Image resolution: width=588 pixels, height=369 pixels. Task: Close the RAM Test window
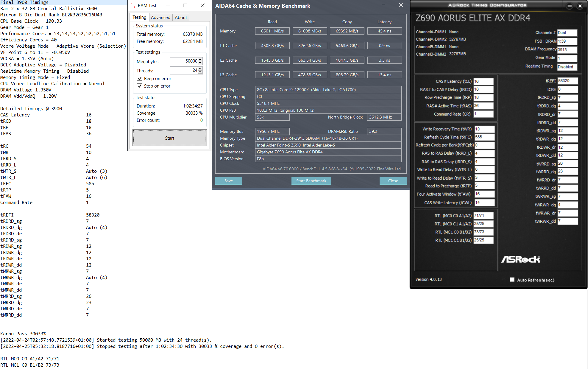point(203,5)
